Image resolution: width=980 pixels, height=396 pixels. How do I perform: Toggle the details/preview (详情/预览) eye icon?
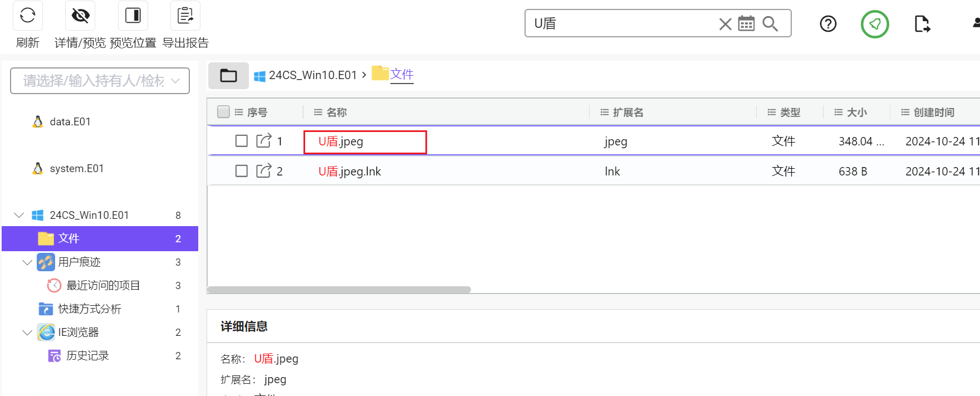click(x=80, y=16)
